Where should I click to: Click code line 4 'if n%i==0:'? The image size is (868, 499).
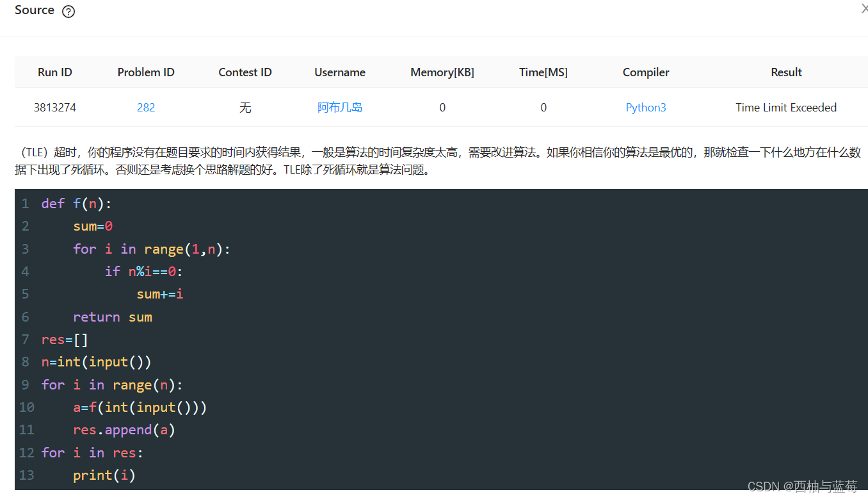144,272
